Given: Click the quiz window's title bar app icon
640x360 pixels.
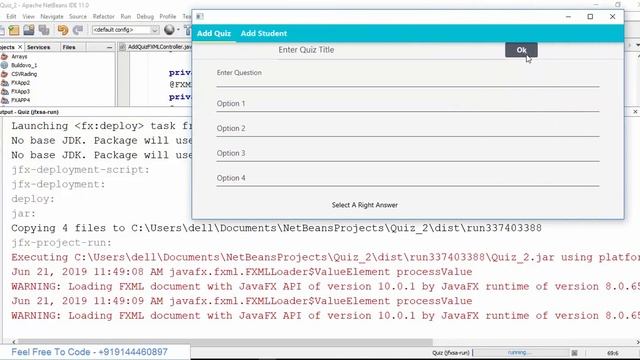Looking at the screenshot, I should [x=200, y=16].
